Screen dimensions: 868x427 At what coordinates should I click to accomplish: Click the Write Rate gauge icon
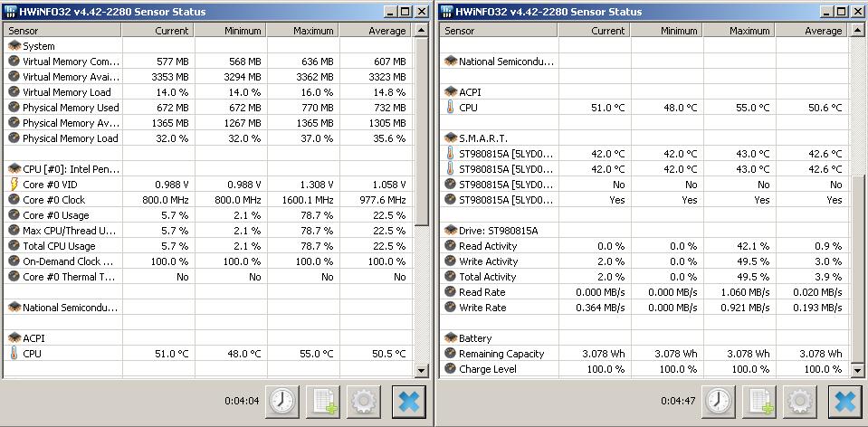point(450,307)
